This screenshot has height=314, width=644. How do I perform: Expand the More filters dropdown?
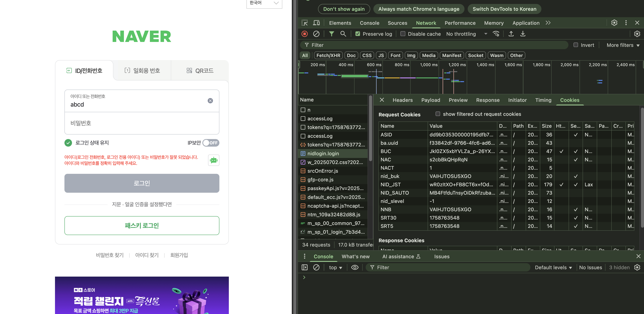[x=623, y=45]
